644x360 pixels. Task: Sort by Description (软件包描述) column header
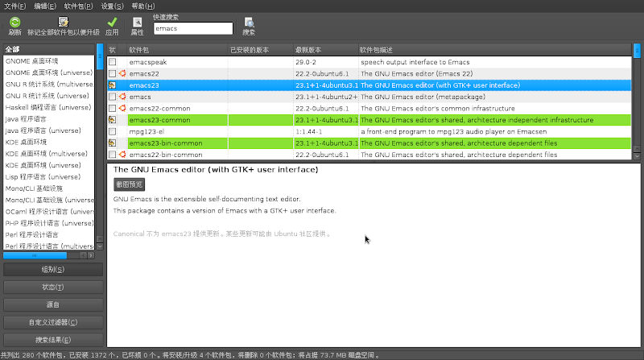coord(494,50)
